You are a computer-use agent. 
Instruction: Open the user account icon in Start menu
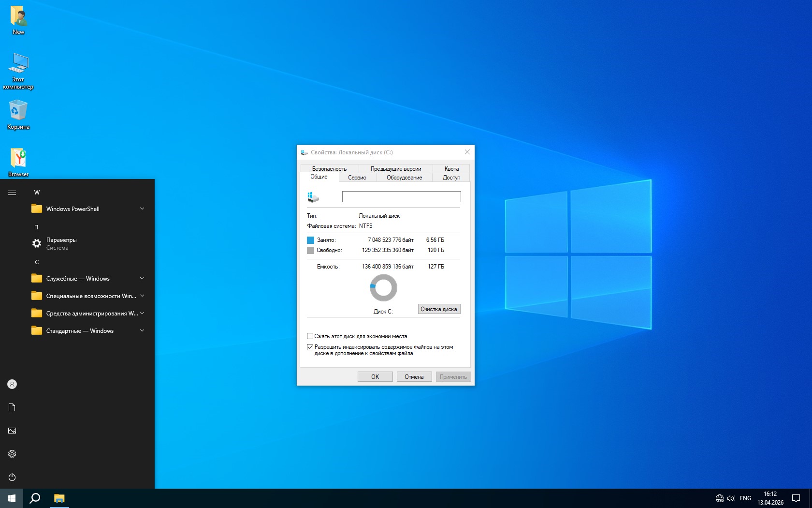coord(12,384)
